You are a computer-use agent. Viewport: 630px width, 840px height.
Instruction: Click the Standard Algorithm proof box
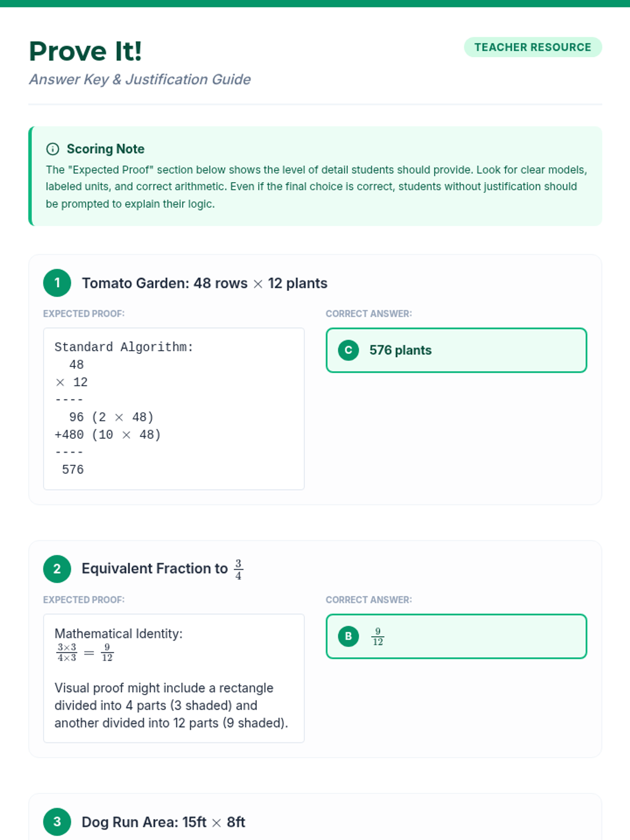pyautogui.click(x=174, y=408)
